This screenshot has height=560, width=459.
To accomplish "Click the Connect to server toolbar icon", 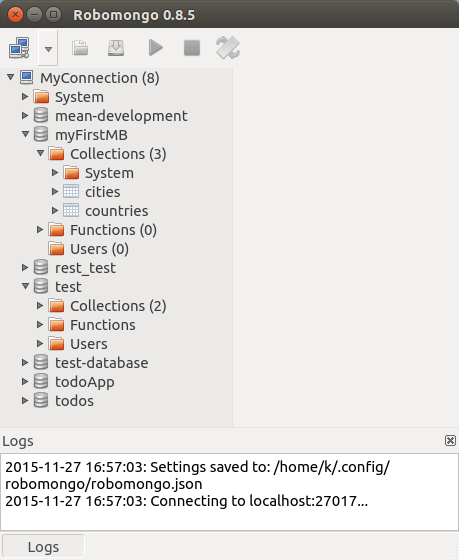I will coord(19,48).
